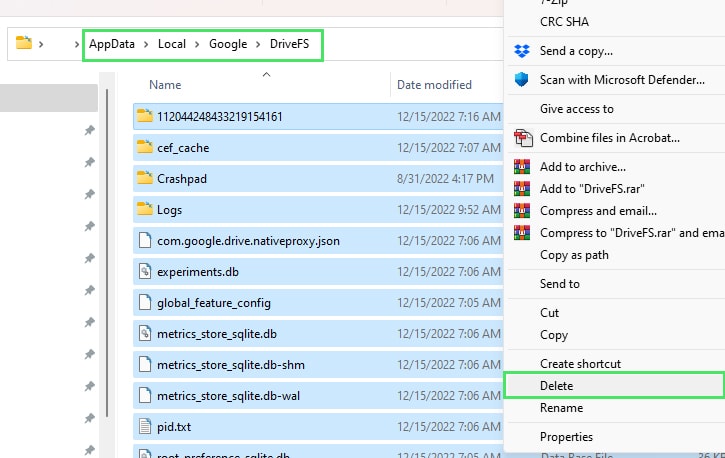This screenshot has height=458, width=725.
Task: Select the file name metrics_store_sqlite.db-wal
Action: tap(228, 396)
